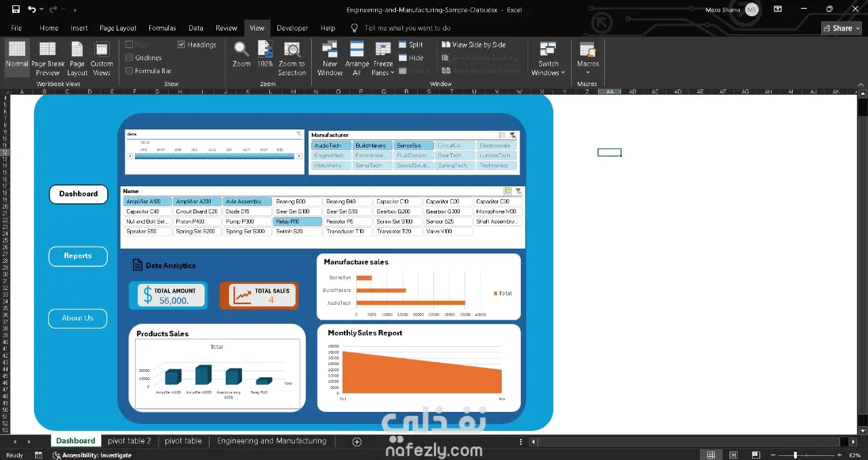Viewport: 868px width, 460px height.
Task: Open the File menu
Action: coord(16,28)
